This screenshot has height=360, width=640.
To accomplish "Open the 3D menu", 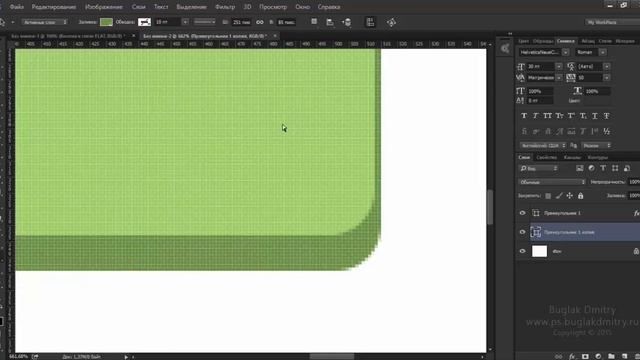I will click(247, 7).
